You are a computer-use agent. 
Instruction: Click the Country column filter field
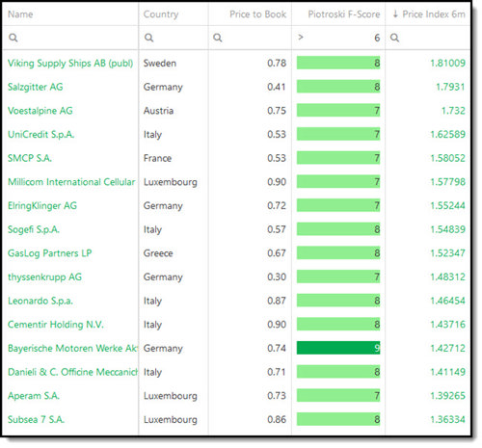174,38
